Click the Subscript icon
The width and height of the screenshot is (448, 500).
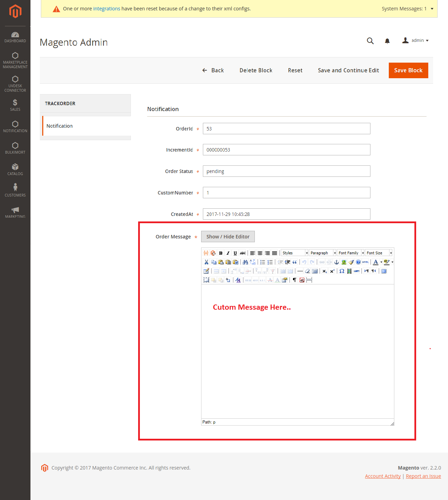click(x=324, y=271)
